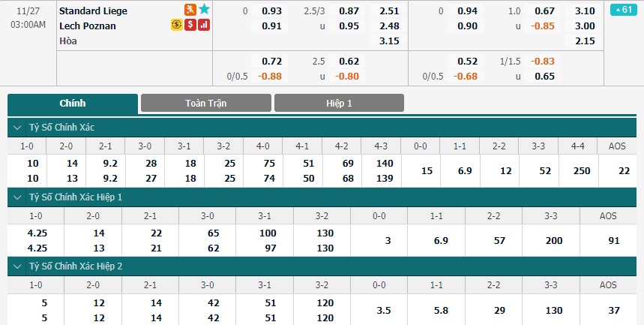The height and width of the screenshot is (325, 644).
Task: Switch to the Hiệp 1 tab
Action: tap(340, 103)
